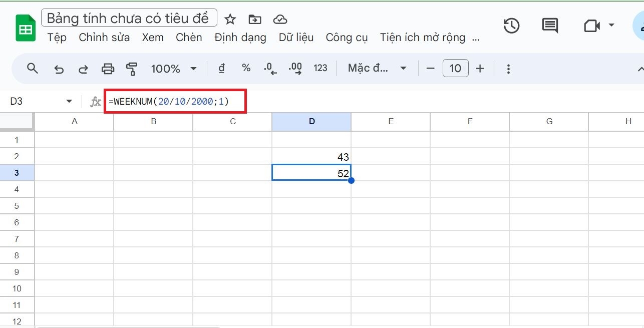Select row 1 header
Screen dimensions: 644x328
point(17,140)
